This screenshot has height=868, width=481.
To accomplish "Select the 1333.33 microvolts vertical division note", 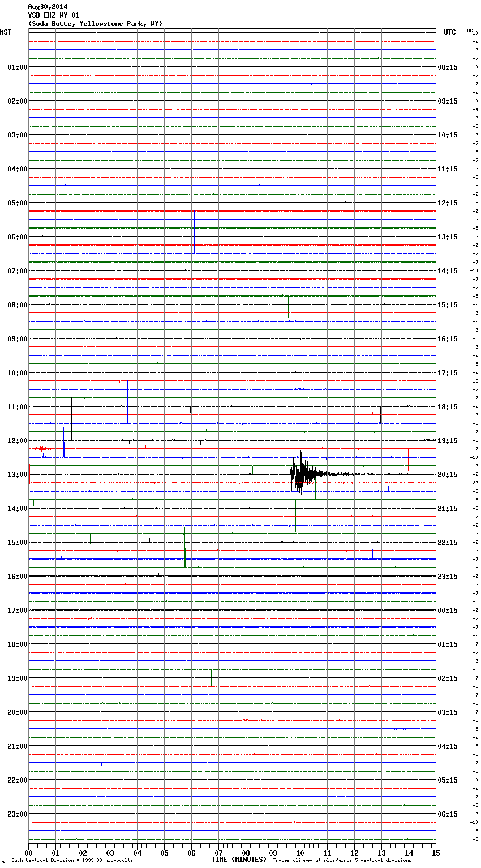I will tap(72, 860).
